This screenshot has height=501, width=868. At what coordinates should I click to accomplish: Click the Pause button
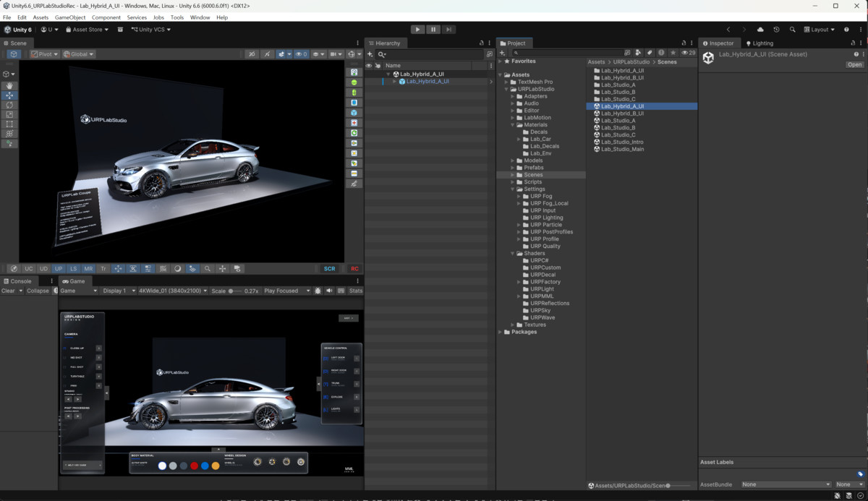pos(433,30)
